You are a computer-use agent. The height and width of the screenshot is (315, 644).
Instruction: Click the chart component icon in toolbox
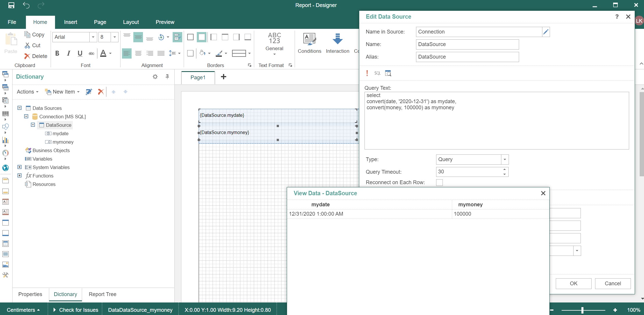point(5,140)
